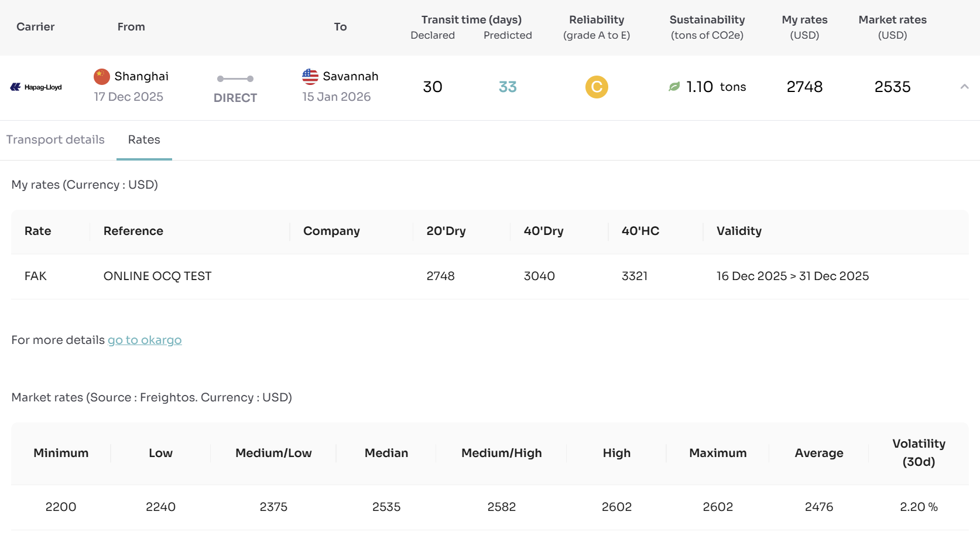Click the China flag icon next to Shanghai

102,77
